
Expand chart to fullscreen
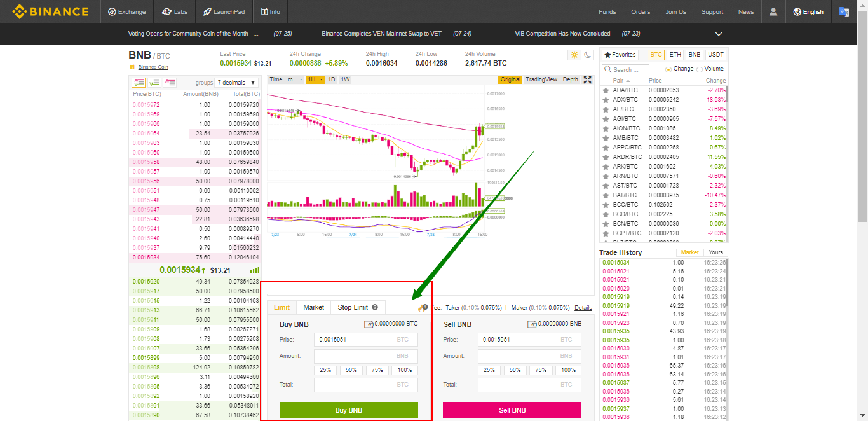588,79
